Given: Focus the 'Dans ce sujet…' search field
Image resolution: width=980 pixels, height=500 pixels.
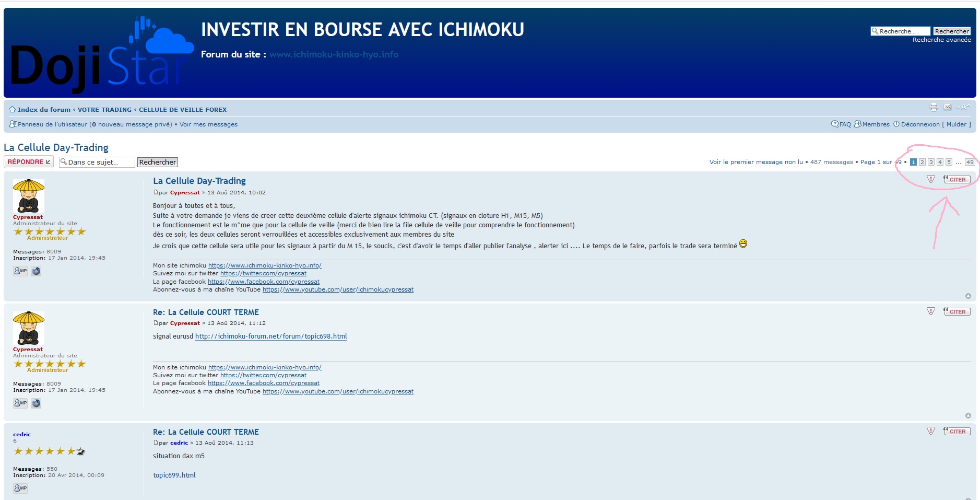Looking at the screenshot, I should pos(97,162).
